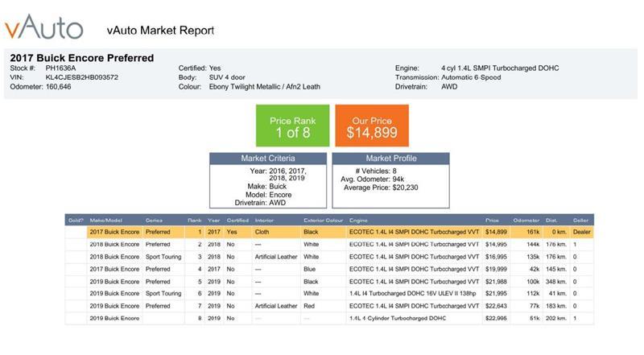Click the orange Our Price $14,899 box
Image resolution: width=644 pixels, height=355 pixels.
point(372,126)
